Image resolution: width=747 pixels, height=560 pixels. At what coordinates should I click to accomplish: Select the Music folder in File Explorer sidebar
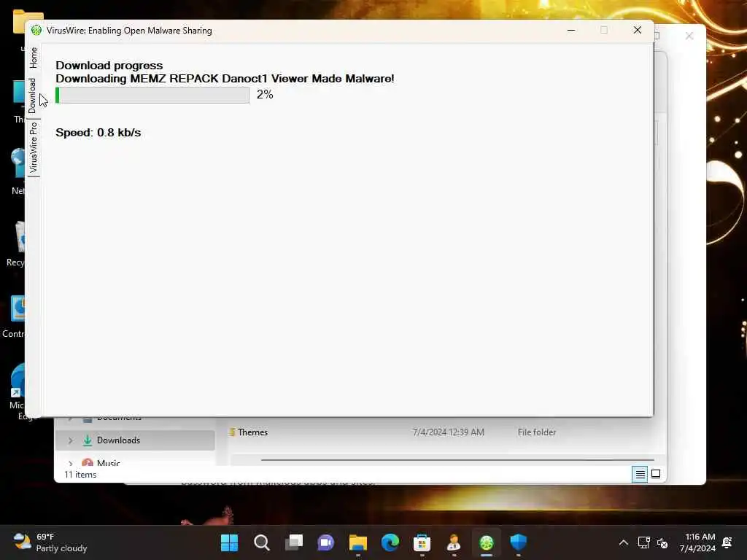click(x=108, y=463)
